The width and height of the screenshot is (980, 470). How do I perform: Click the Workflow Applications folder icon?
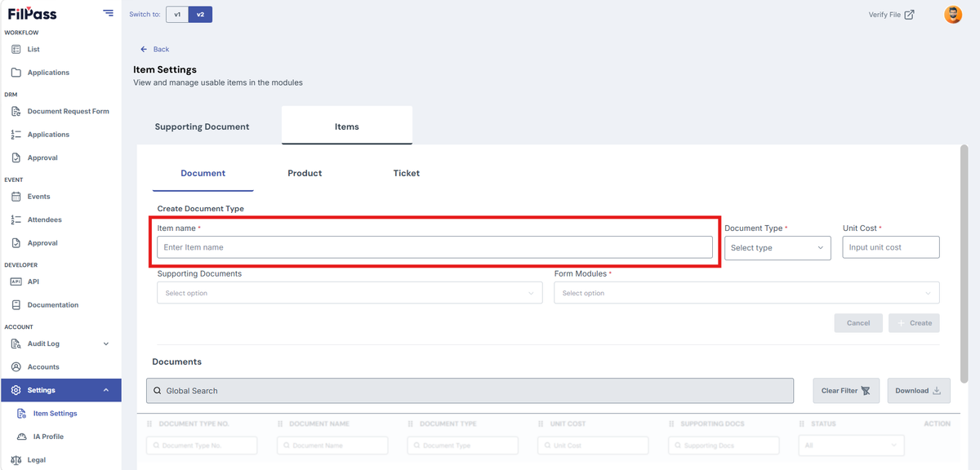click(x=16, y=73)
